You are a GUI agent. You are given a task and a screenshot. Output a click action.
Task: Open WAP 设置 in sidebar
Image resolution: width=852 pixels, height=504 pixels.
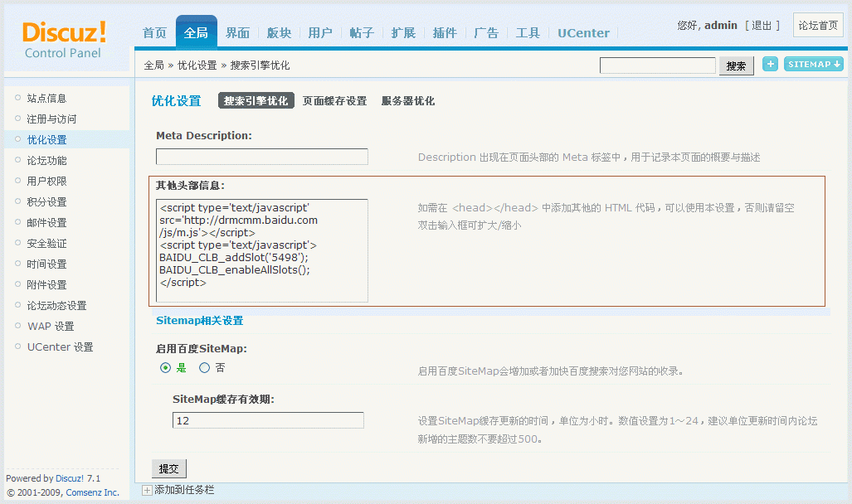pyautogui.click(x=51, y=326)
